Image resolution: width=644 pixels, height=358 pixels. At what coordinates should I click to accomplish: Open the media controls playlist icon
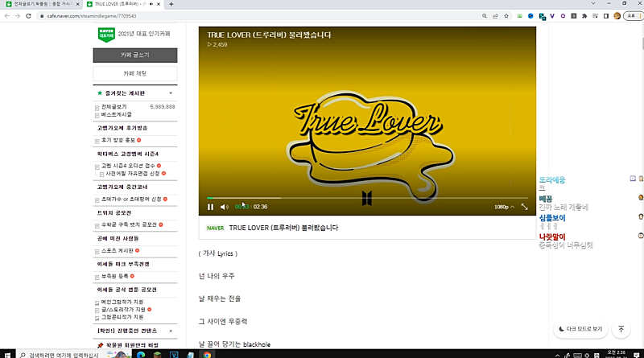click(595, 16)
